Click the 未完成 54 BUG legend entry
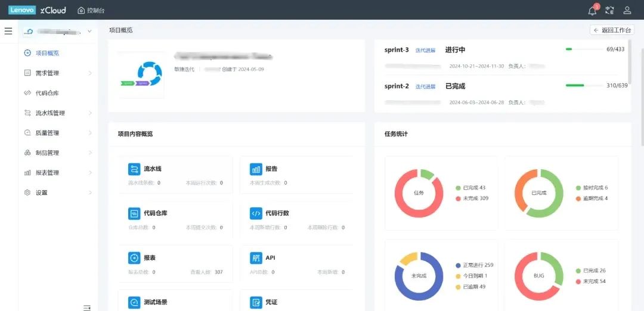Image resolution: width=644 pixels, height=311 pixels. 590,281
